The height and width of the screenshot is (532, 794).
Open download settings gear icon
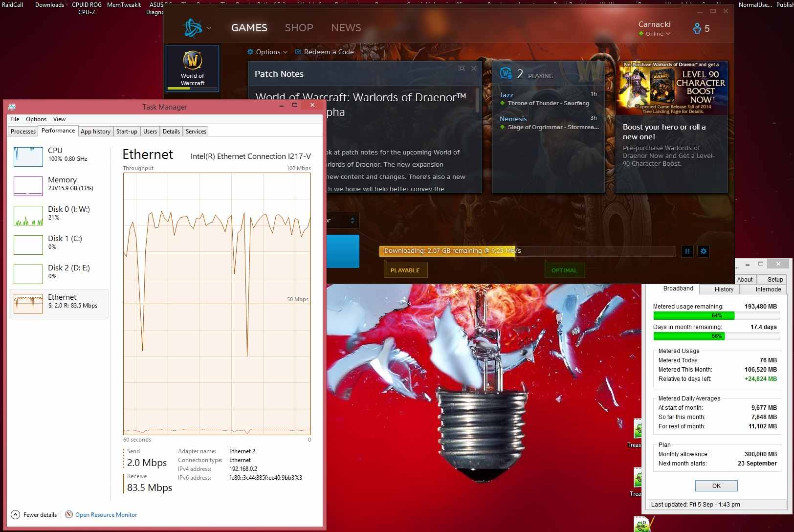pos(704,251)
